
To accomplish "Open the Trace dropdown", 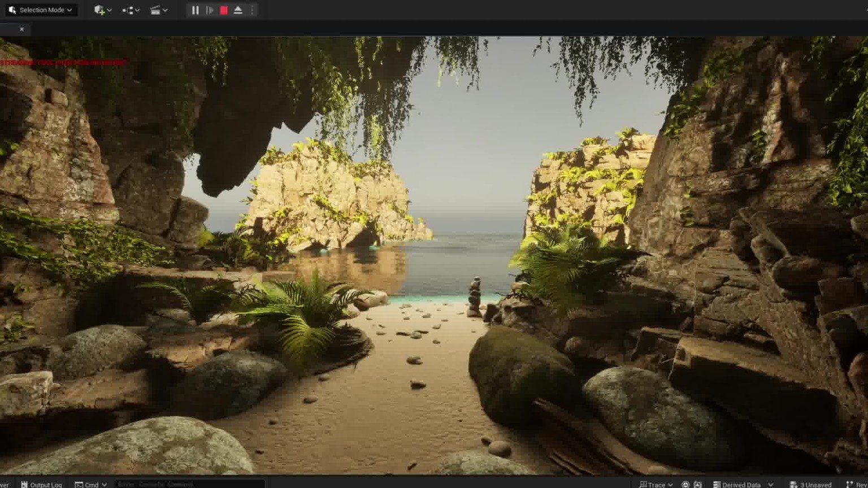I will 656,484.
